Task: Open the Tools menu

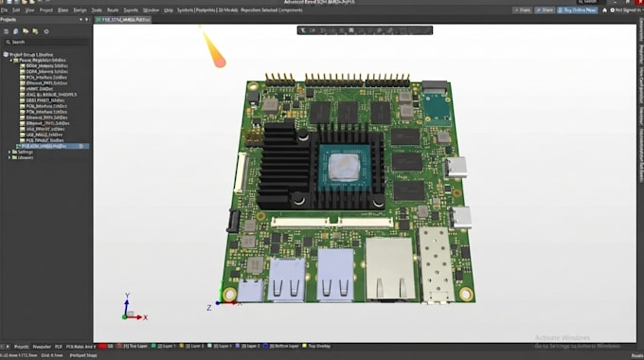Action: (x=97, y=10)
